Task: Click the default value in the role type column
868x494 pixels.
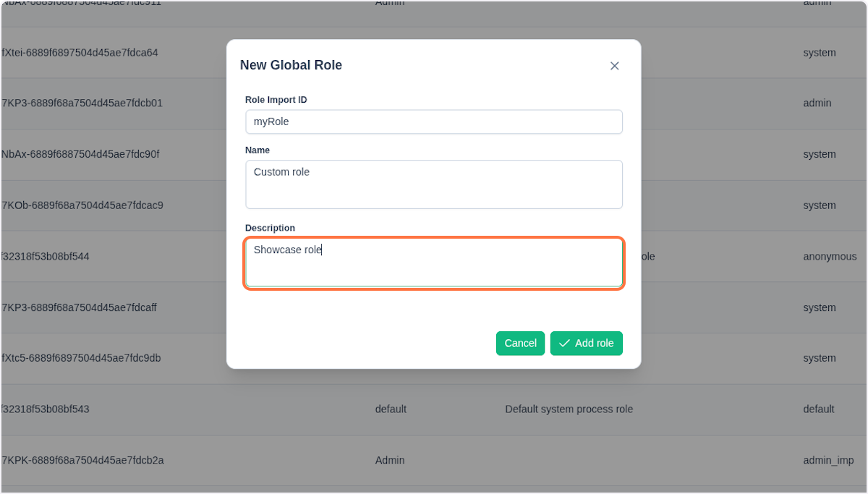Action: (391, 409)
